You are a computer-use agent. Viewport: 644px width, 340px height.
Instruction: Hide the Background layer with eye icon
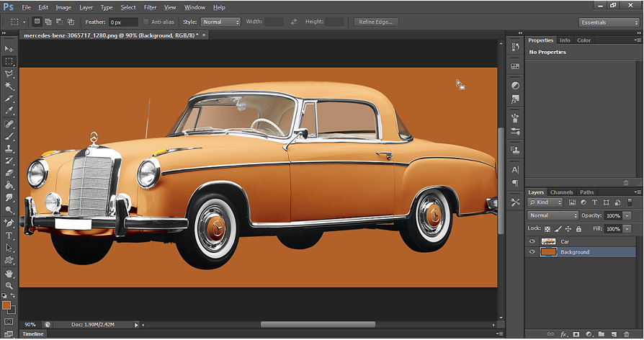[x=532, y=252]
